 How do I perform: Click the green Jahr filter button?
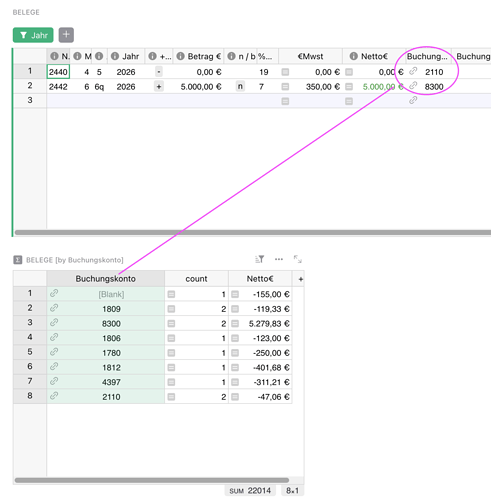pos(33,35)
